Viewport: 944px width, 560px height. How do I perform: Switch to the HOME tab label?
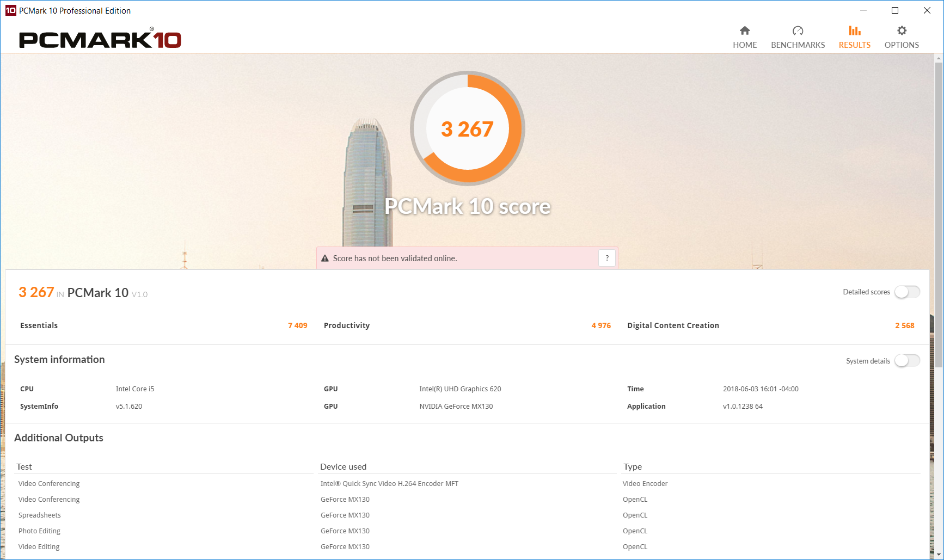[x=745, y=45]
